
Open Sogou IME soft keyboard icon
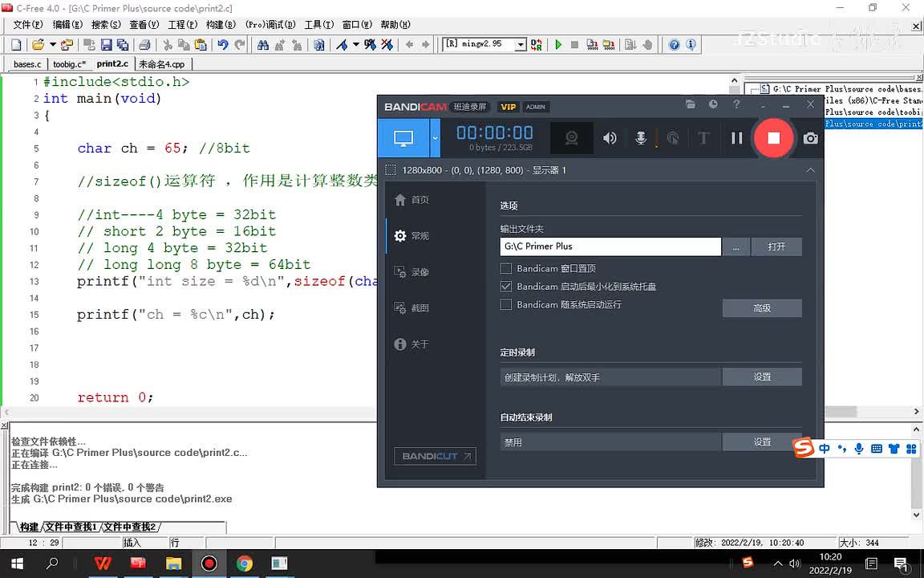tap(876, 449)
